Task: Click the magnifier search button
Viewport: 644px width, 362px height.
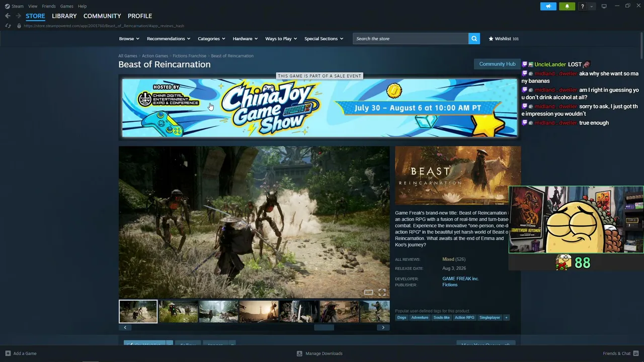Action: 474,39
